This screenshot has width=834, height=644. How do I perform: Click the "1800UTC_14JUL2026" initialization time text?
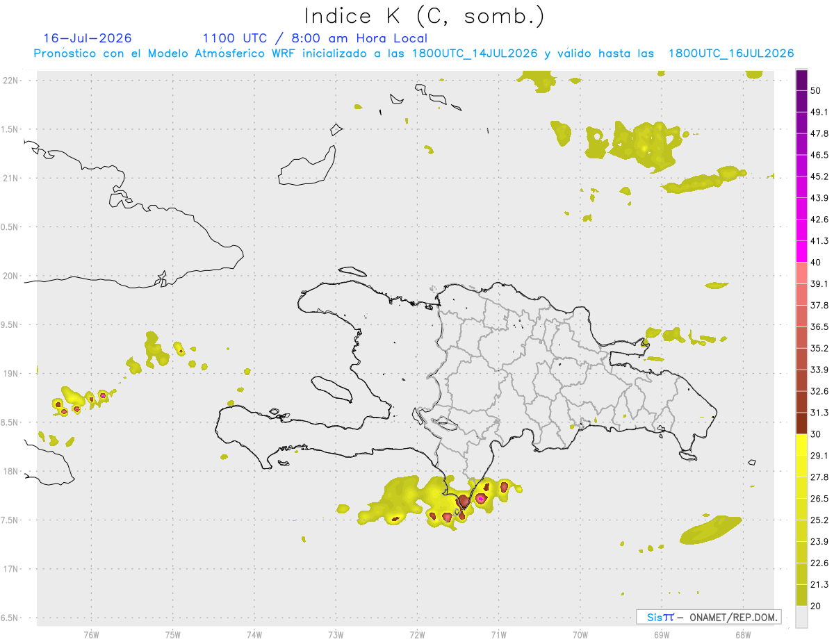[x=475, y=53]
